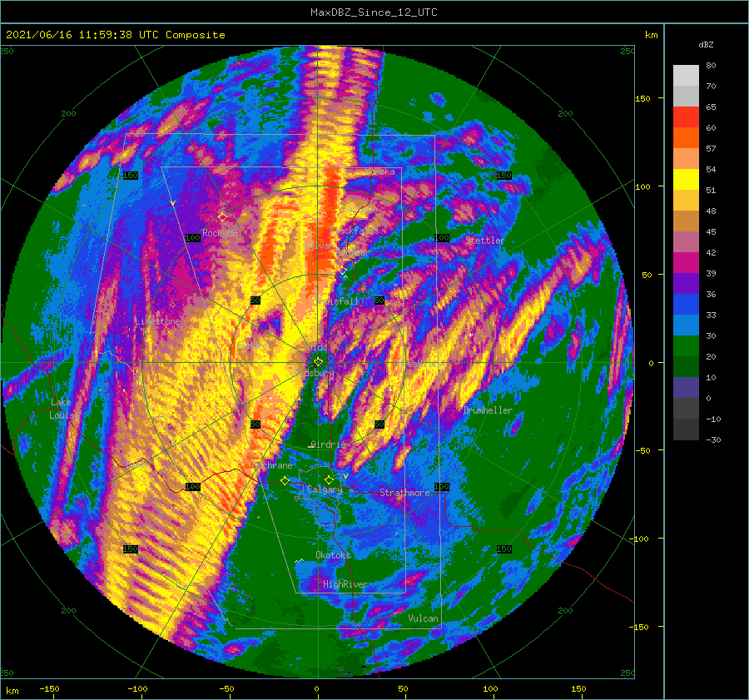Click the Vulcan town label

423,618
